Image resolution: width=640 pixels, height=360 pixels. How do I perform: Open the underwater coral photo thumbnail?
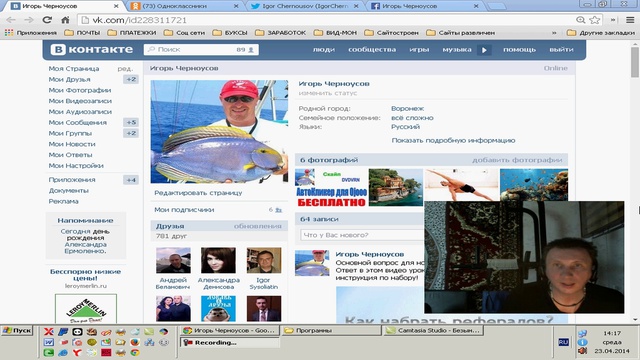point(534,185)
